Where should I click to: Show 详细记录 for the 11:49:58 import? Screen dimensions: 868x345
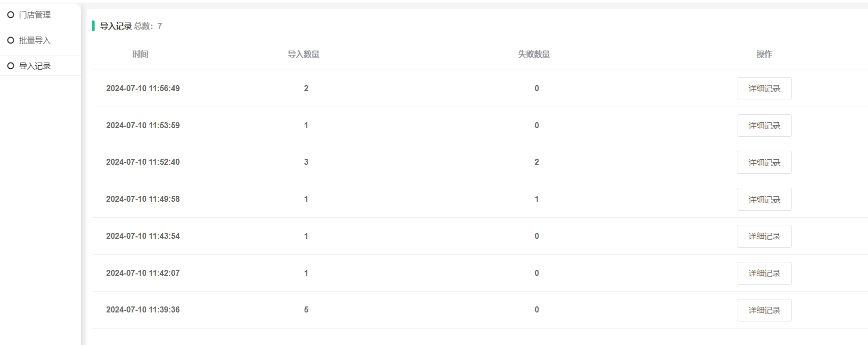tap(764, 199)
